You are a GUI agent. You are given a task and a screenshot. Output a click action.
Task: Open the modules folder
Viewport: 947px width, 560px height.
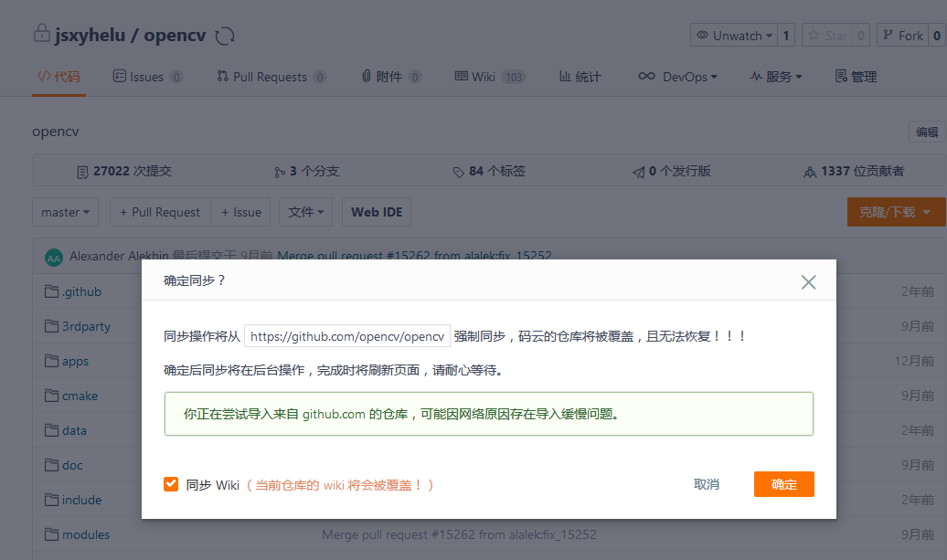[x=86, y=534]
